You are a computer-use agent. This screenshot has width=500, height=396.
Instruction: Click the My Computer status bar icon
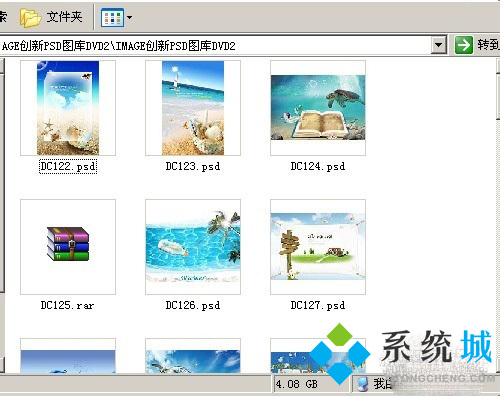pos(362,384)
